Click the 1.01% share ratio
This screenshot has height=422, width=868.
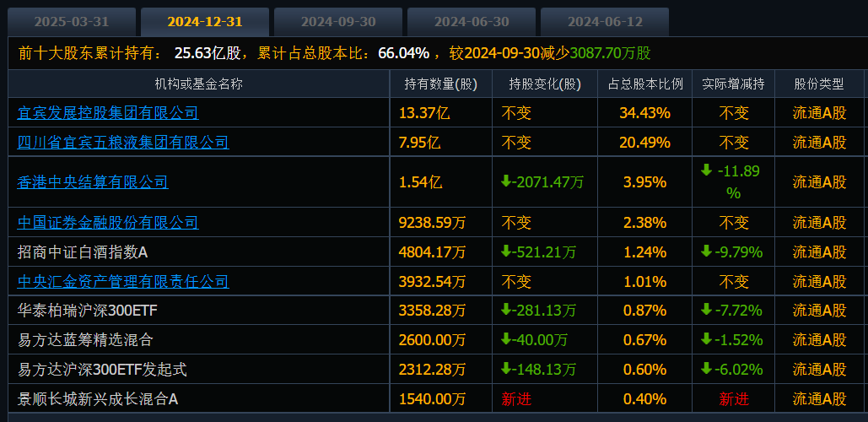click(645, 282)
